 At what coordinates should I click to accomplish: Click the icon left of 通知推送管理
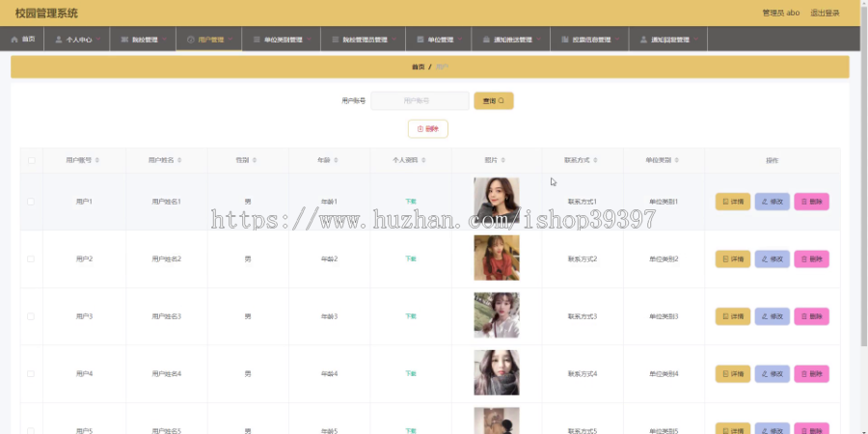486,40
